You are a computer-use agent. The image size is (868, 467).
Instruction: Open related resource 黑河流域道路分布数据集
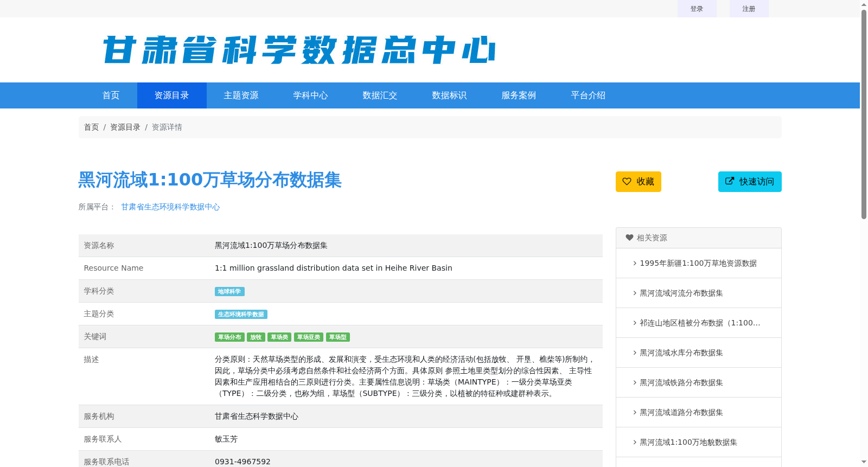point(681,412)
